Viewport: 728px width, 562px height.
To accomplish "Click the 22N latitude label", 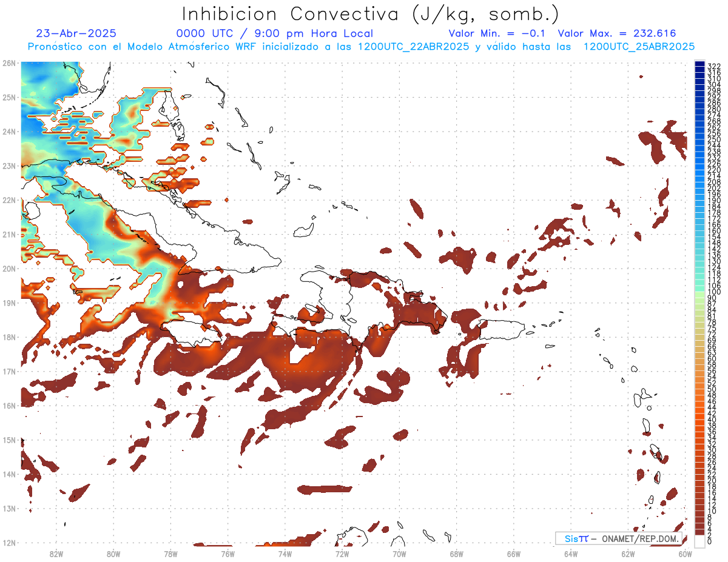I will coord(9,200).
